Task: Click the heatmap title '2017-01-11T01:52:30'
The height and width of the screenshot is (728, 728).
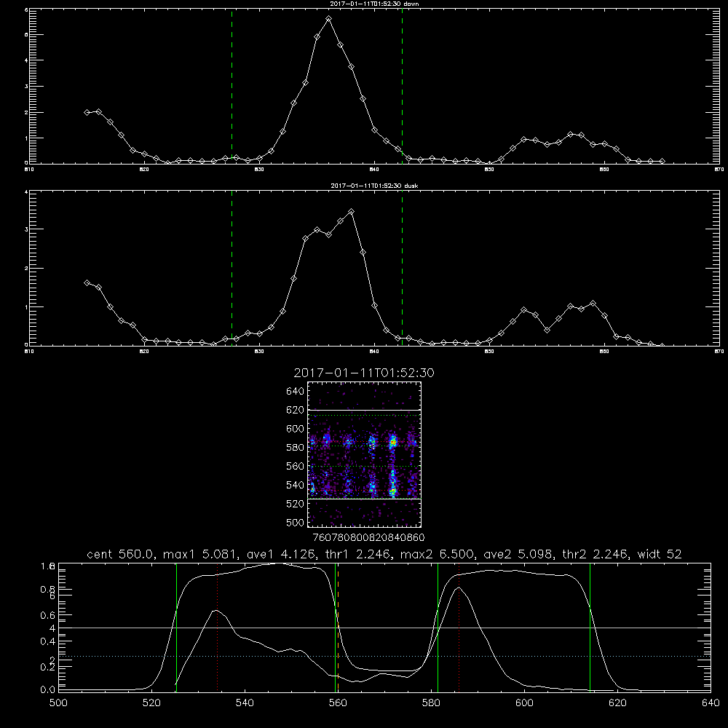Action: [364, 373]
